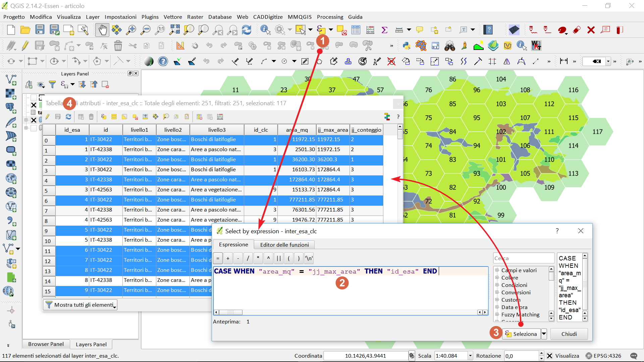Open the Python console icon
This screenshot has width=644, height=362.
(407, 46)
